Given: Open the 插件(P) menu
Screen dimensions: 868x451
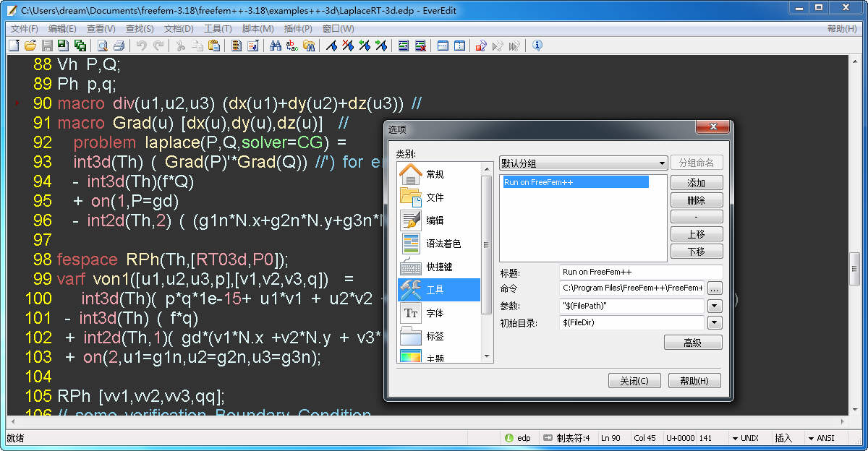Looking at the screenshot, I should click(x=298, y=29).
